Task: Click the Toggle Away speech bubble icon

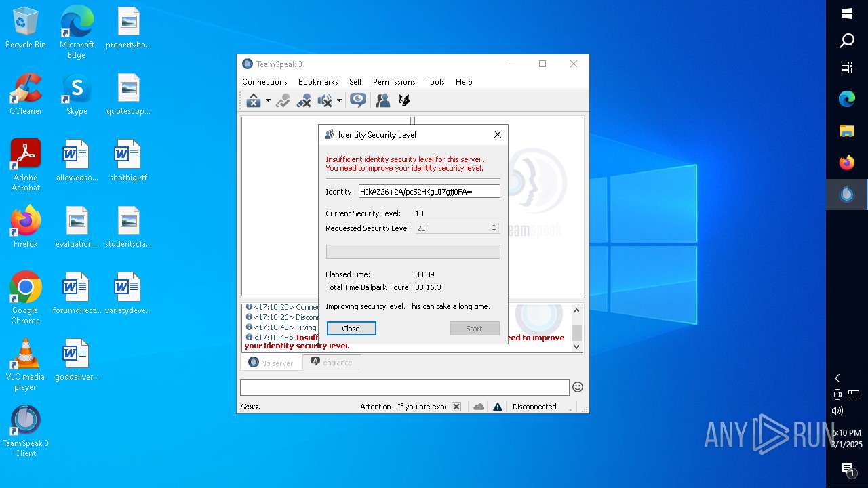Action: coord(358,100)
